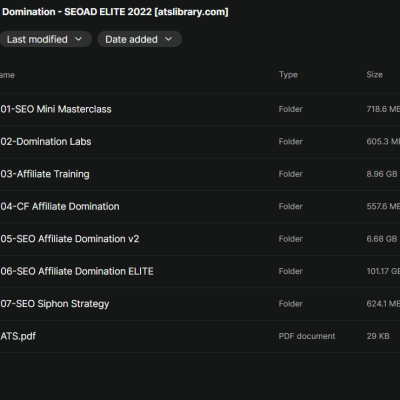Click the 8.96 GB size value

pos(382,174)
